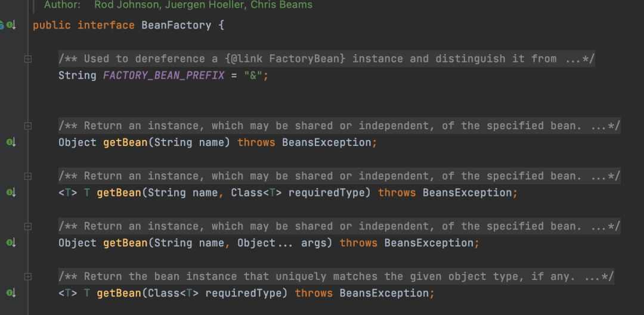Click getBean in 'getBean(String name, Class<T> requiredType)'

point(119,192)
